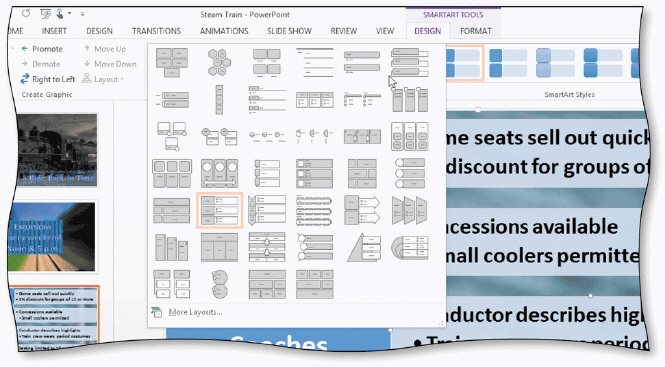
Task: Pick the alternating wide and small blocks layout
Action: point(362,173)
